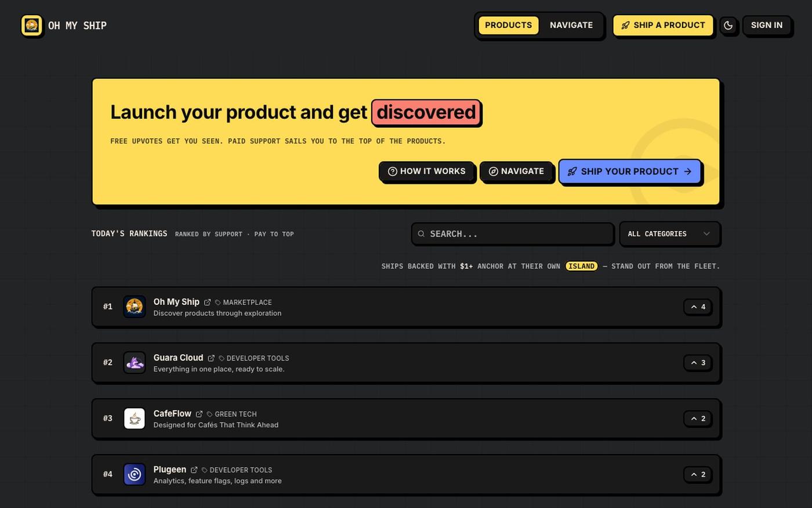Click the Today's Rankings heading
This screenshot has width=812, height=508.
[129, 233]
